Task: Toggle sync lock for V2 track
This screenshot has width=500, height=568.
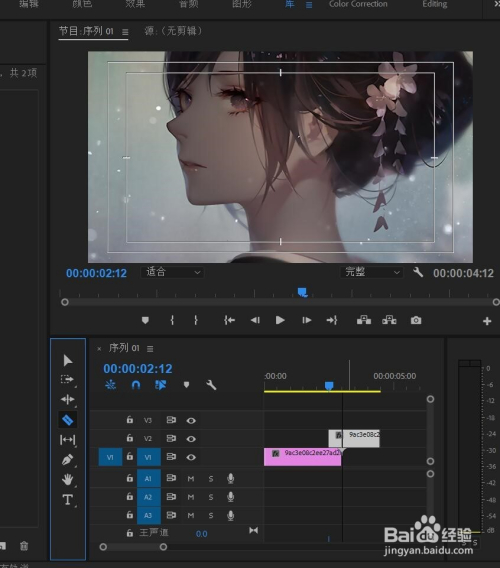Action: [171, 438]
